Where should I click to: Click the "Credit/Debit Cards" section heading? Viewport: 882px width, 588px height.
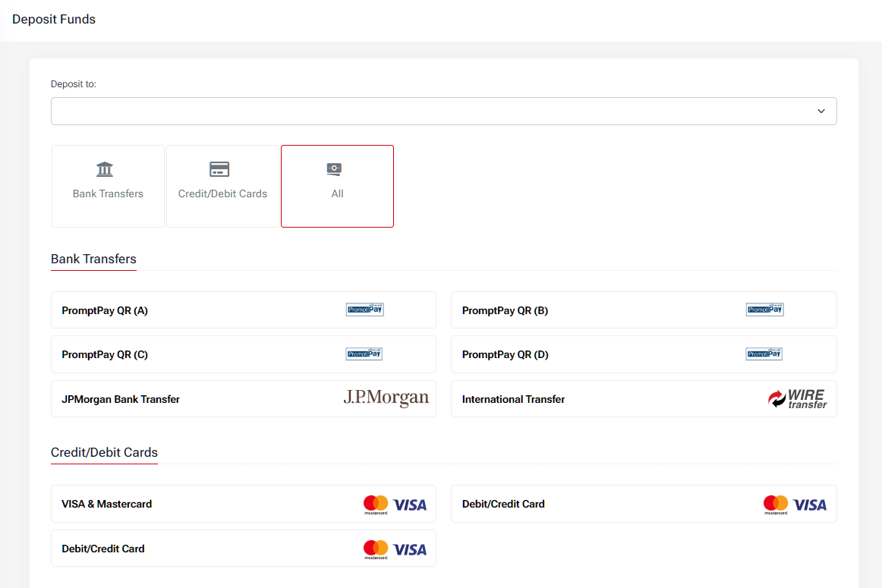point(104,452)
